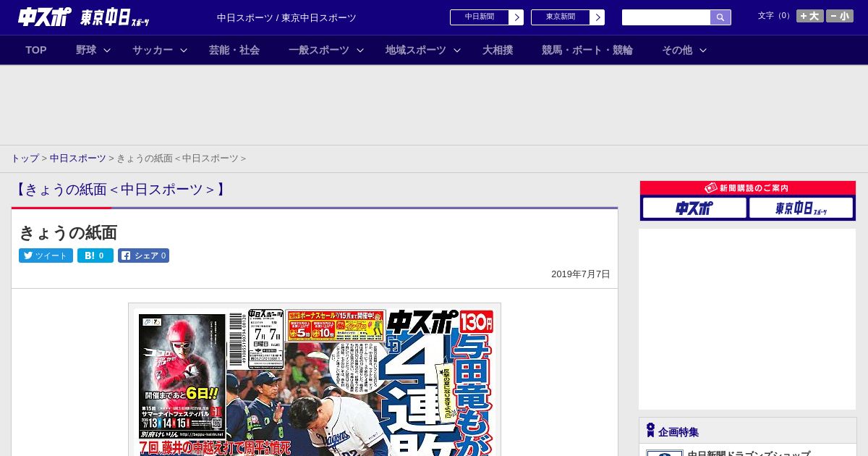Expand the 野球 dropdown chevron
The image size is (868, 456).
pos(107,50)
